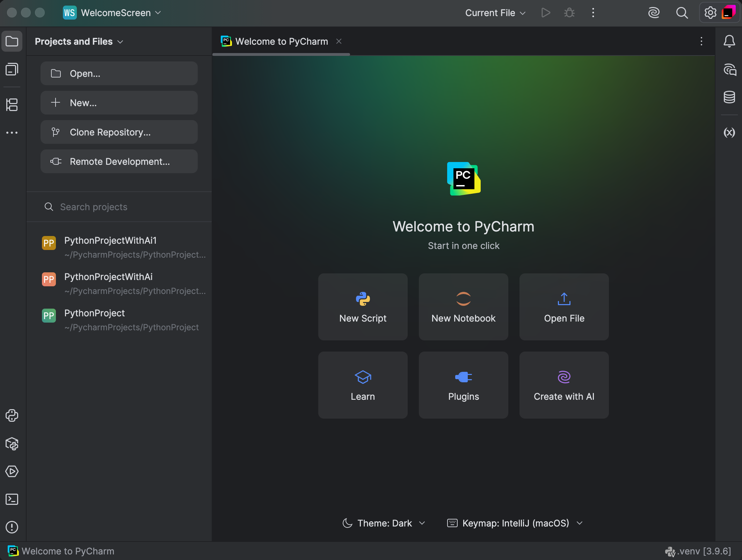Open the AI Chat tool window

point(729,69)
